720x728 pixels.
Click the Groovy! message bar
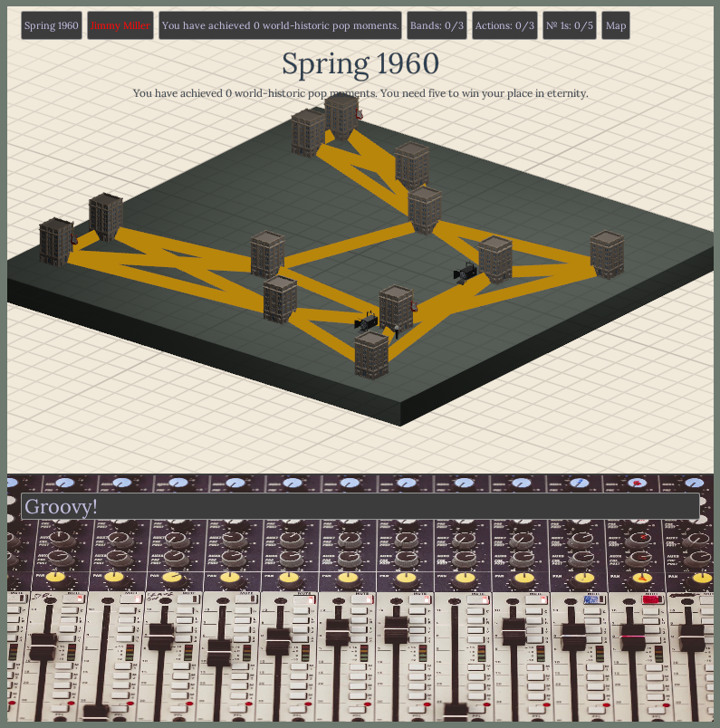pyautogui.click(x=360, y=506)
